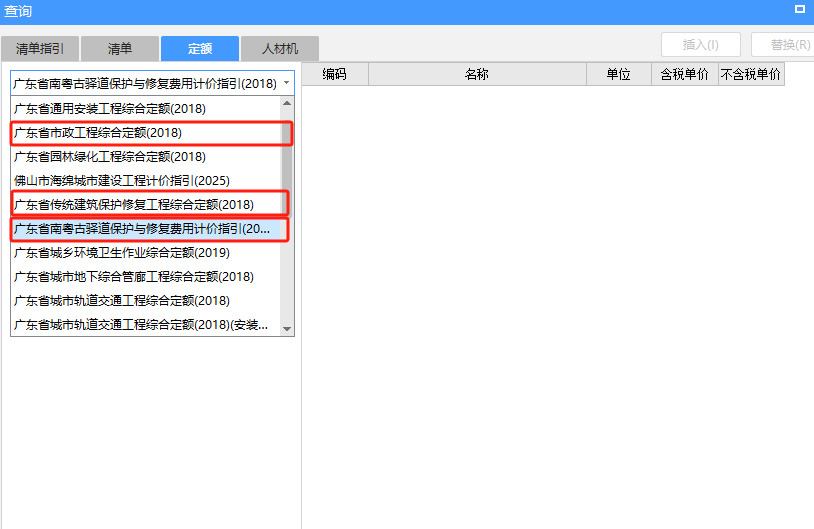Select the 定额 tab
Viewport: 814px width, 529px height.
tap(200, 49)
